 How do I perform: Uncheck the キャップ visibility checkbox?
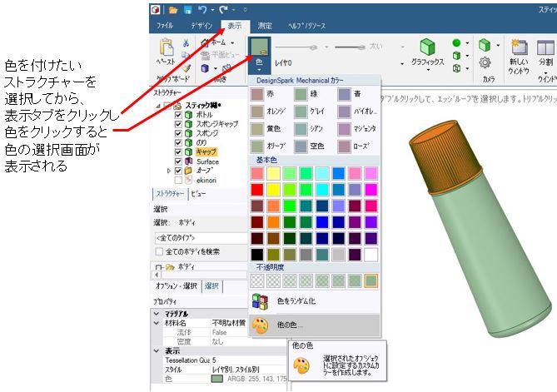(x=178, y=152)
